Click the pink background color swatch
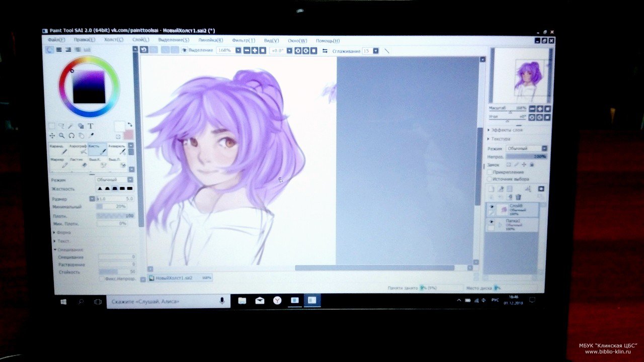Image resolution: width=644 pixels, height=362 pixels. coord(128,134)
